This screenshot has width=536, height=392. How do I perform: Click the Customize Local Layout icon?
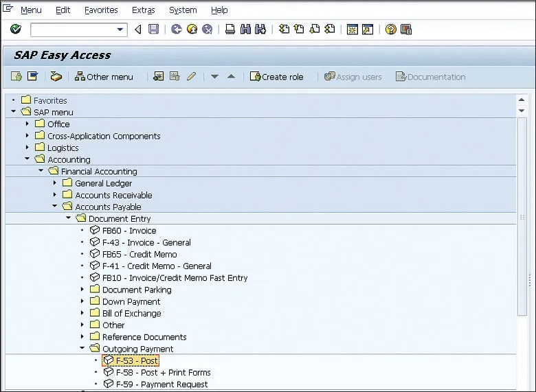[x=405, y=30]
